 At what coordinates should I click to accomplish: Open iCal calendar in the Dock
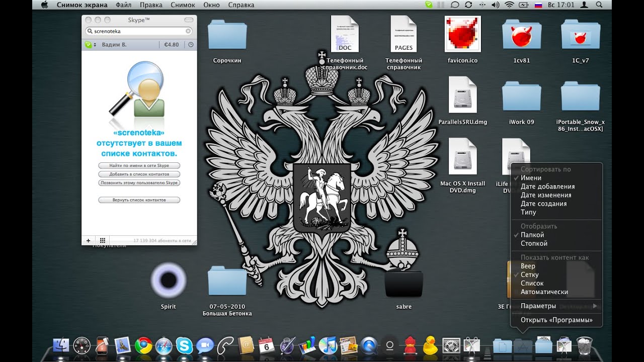[266, 345]
